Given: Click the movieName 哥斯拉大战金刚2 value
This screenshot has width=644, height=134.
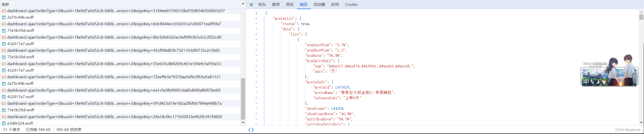Looking at the screenshot, I should pyautogui.click(x=367, y=93).
